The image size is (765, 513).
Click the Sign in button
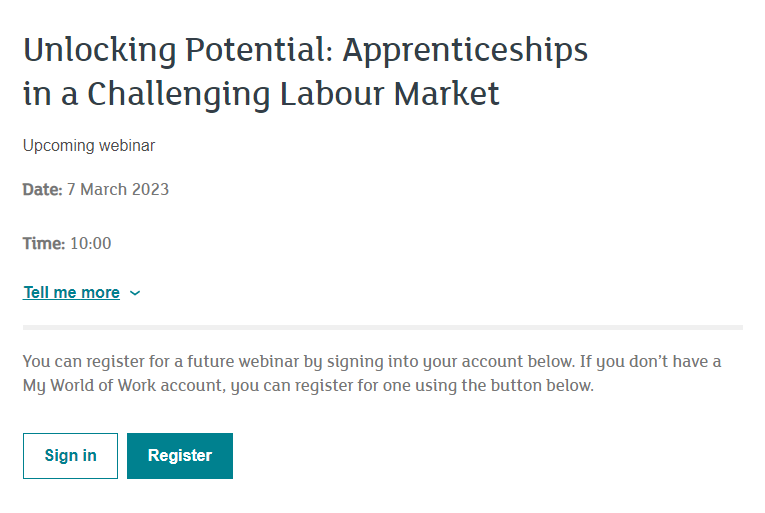70,455
